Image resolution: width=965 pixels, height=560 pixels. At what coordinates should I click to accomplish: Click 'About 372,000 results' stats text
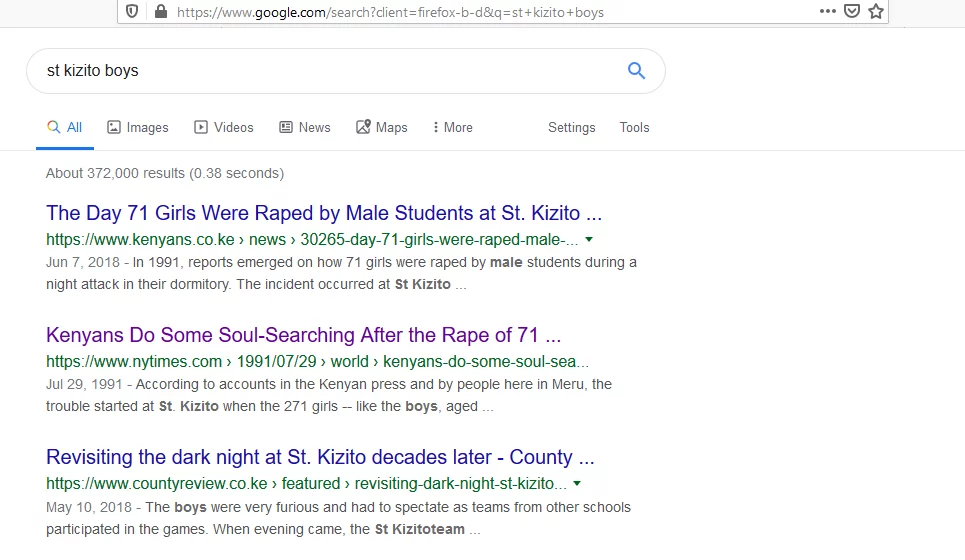pos(165,174)
